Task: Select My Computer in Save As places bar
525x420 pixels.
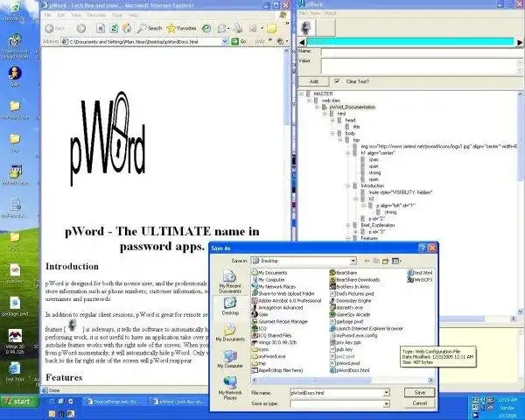Action: (230, 359)
